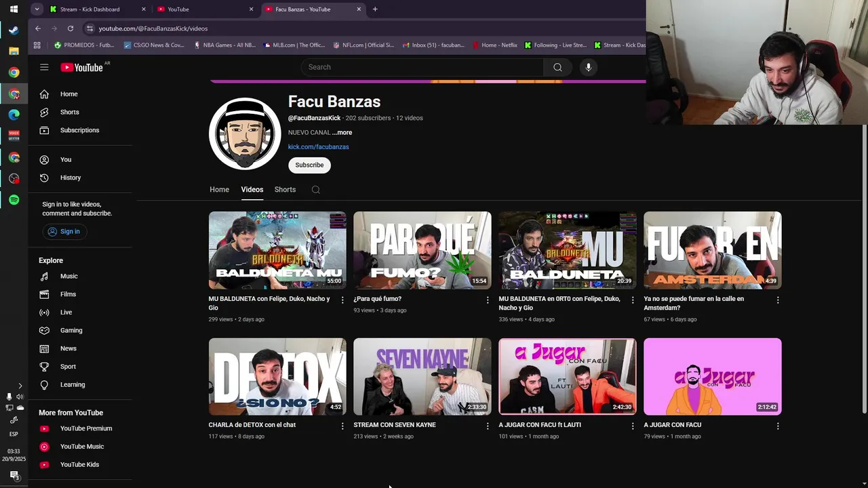Open browser tab search dropdown arrow
The width and height of the screenshot is (868, 488).
(37, 9)
